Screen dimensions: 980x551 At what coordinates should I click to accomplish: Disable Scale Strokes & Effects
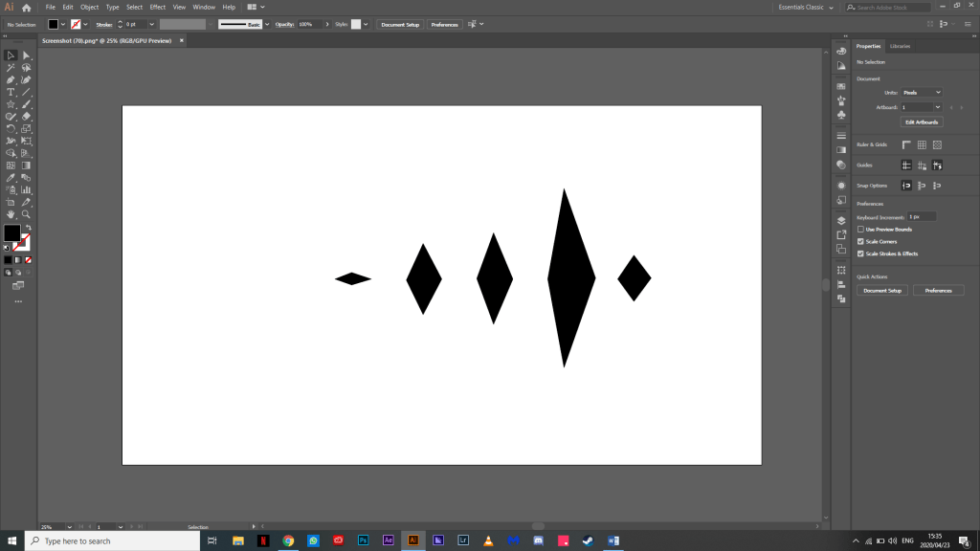860,253
